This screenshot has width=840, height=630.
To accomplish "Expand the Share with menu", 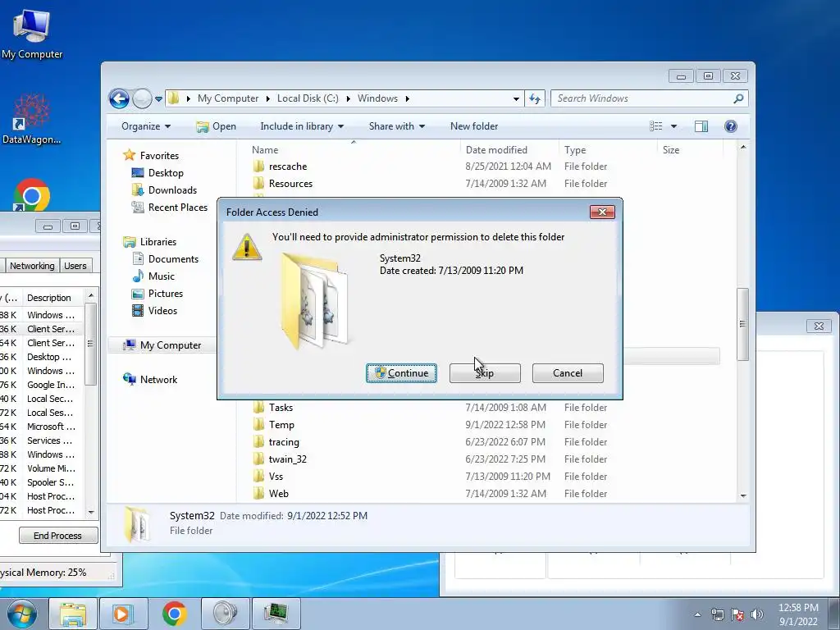I will click(396, 126).
